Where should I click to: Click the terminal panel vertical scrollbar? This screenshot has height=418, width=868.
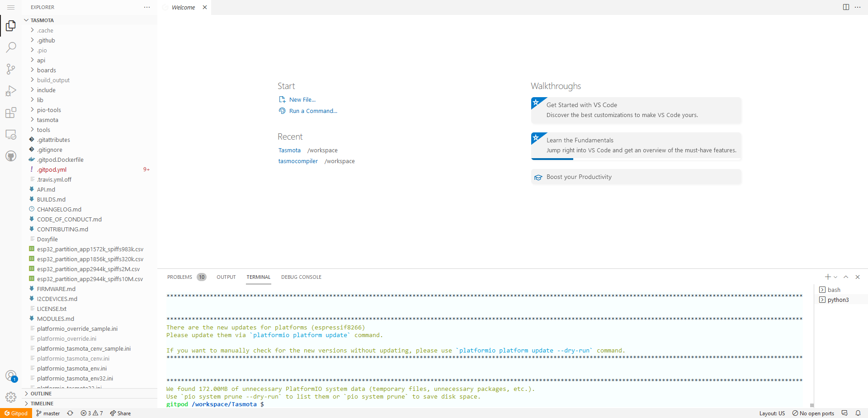click(x=811, y=405)
